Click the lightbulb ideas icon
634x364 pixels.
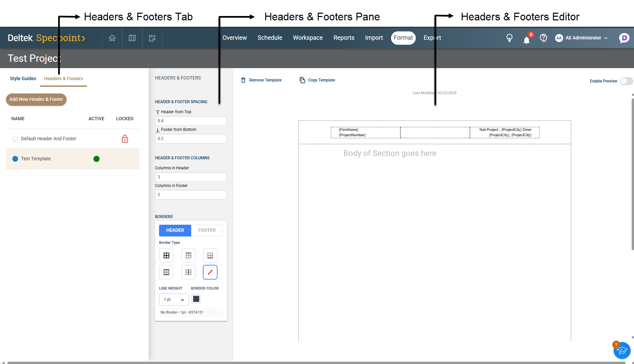[x=509, y=38]
